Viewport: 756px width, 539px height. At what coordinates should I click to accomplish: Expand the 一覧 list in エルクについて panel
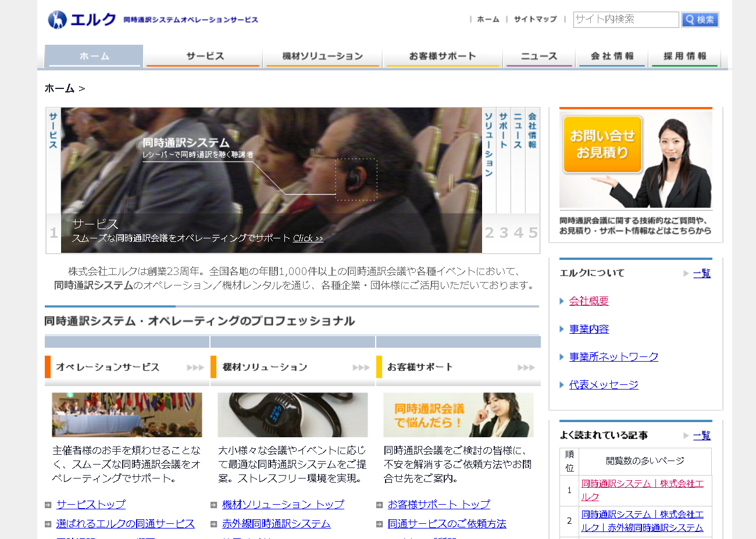(701, 273)
